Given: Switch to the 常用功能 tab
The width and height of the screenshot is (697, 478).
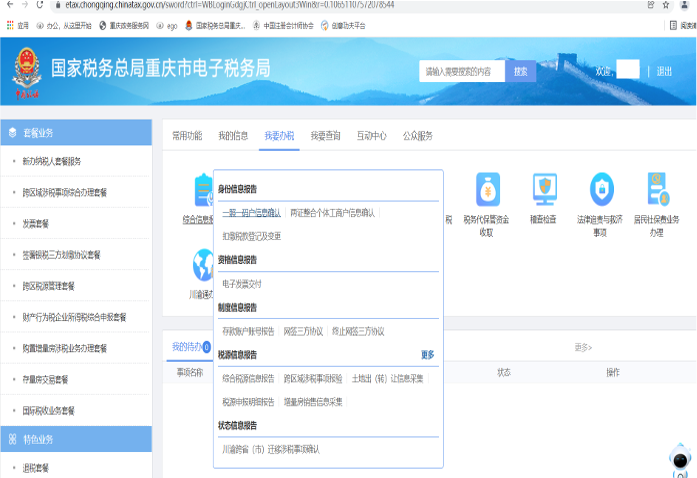Looking at the screenshot, I should 187,136.
